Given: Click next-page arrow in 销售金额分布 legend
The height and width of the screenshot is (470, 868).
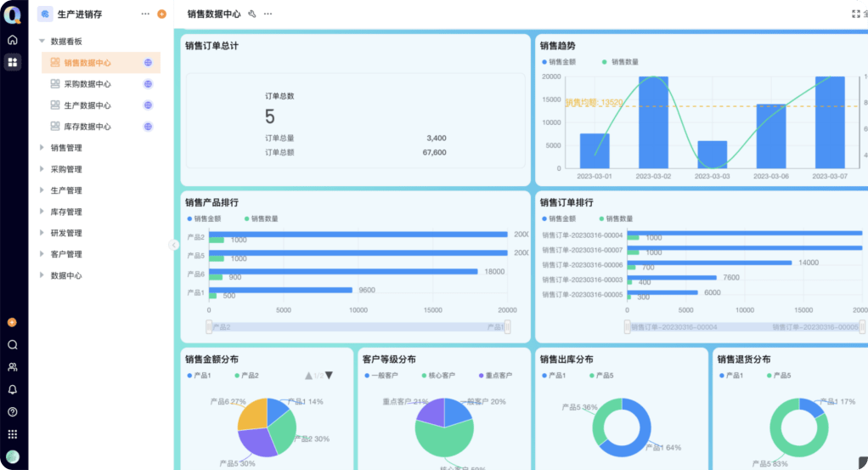Looking at the screenshot, I should pyautogui.click(x=329, y=376).
